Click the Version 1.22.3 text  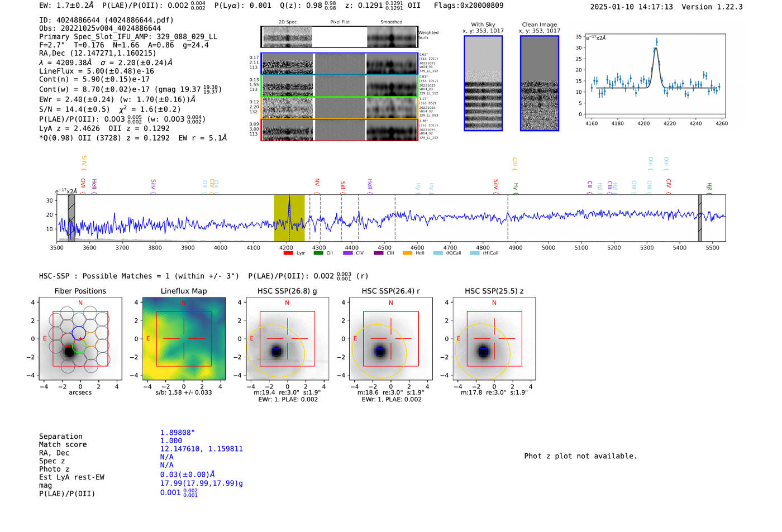[712, 7]
